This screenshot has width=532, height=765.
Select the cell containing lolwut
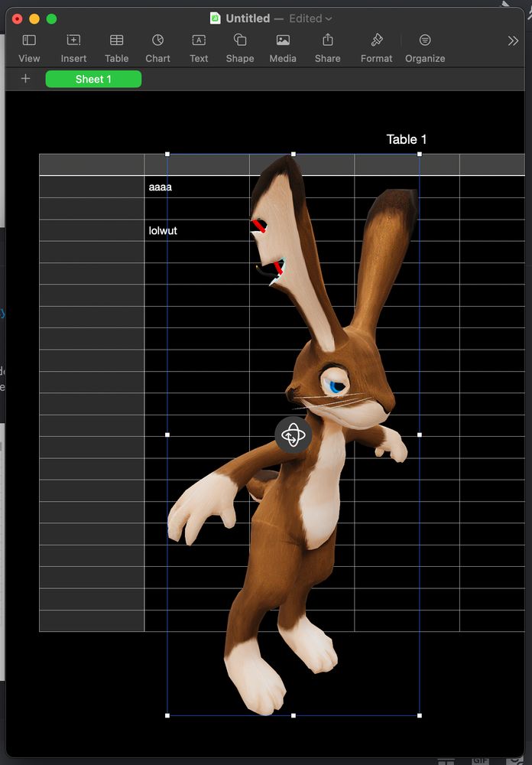197,230
